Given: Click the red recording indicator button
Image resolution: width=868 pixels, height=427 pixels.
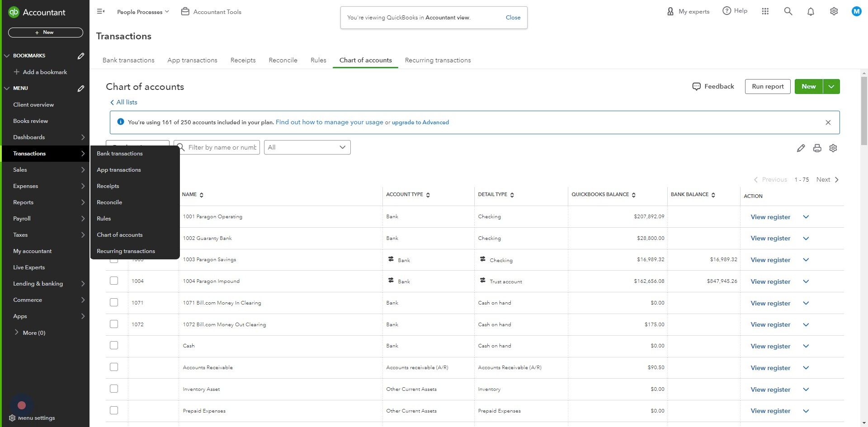Looking at the screenshot, I should (x=22, y=405).
